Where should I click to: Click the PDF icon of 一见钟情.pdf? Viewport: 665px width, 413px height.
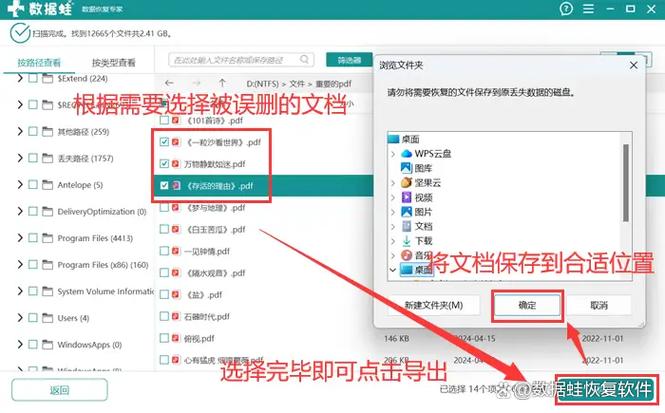176,251
